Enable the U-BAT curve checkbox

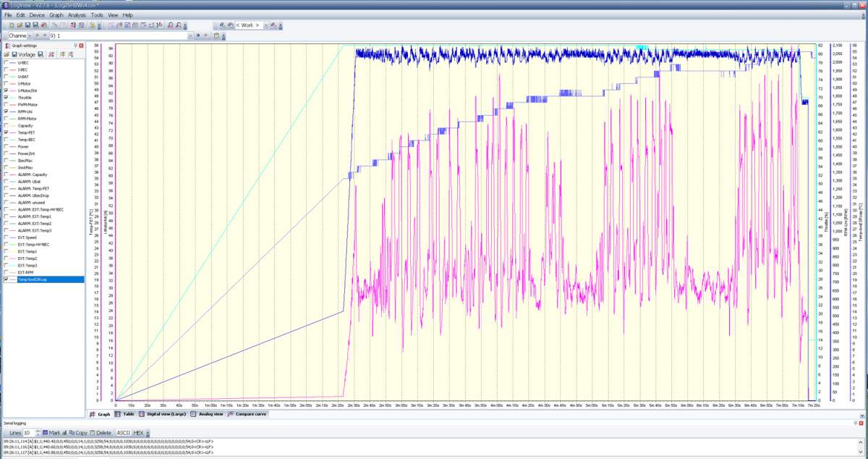[x=7, y=76]
